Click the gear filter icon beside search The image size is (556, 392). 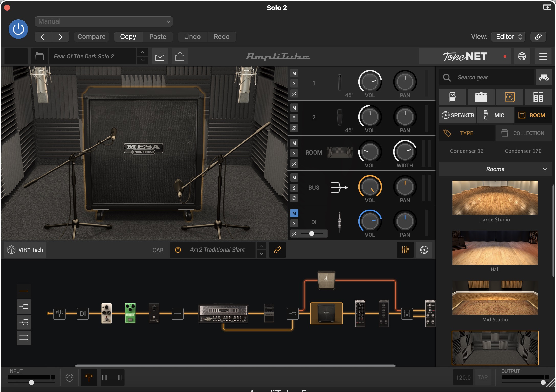[x=544, y=77]
